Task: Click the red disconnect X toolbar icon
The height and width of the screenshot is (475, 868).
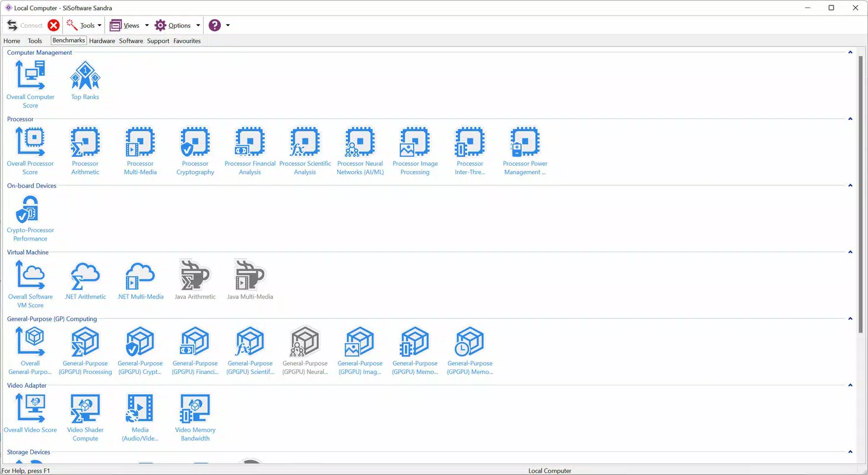Action: tap(53, 25)
